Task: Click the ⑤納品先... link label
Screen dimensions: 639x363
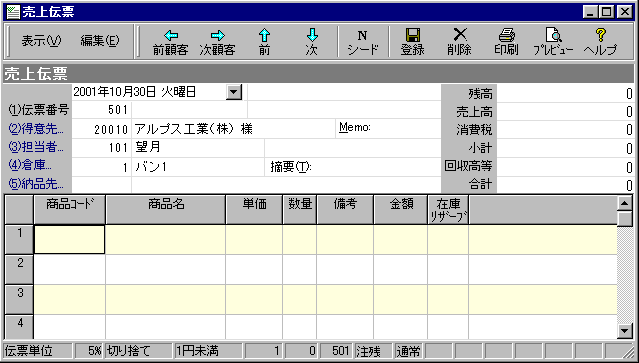Action: [x=36, y=184]
